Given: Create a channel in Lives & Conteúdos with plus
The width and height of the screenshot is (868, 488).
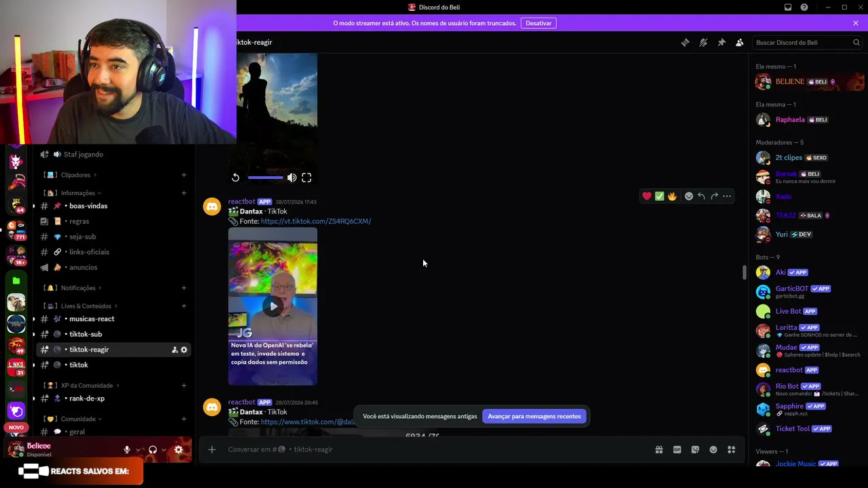Looking at the screenshot, I should pos(184,306).
